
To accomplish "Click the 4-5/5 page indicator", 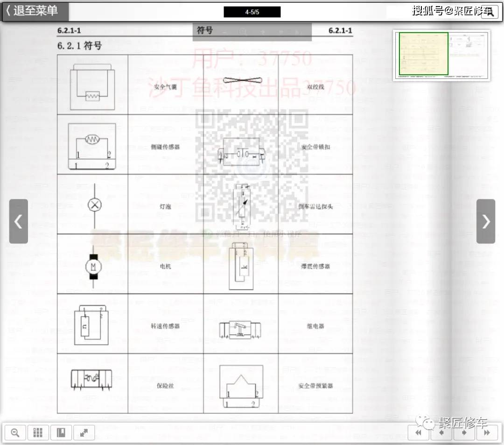I will [x=252, y=12].
